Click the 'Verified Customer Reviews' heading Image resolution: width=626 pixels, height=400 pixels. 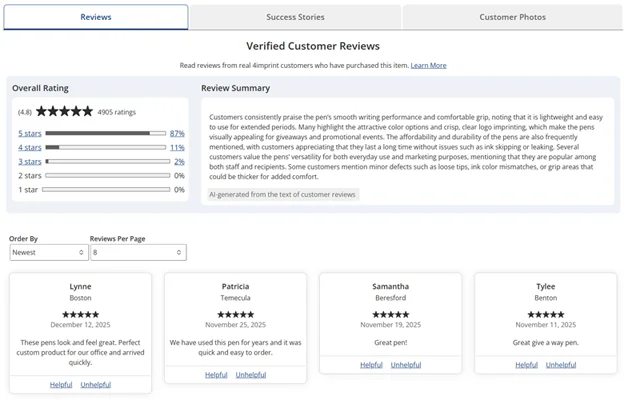tap(313, 46)
